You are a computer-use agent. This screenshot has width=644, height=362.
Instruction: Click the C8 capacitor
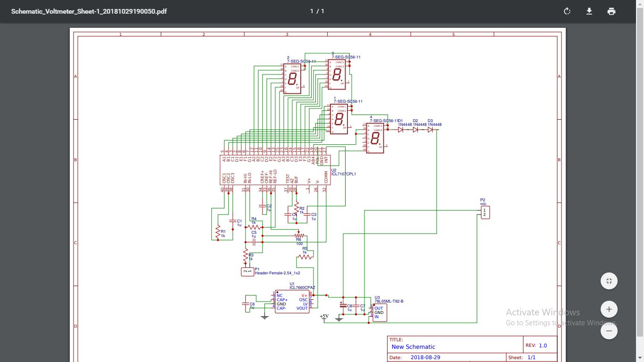(343, 306)
